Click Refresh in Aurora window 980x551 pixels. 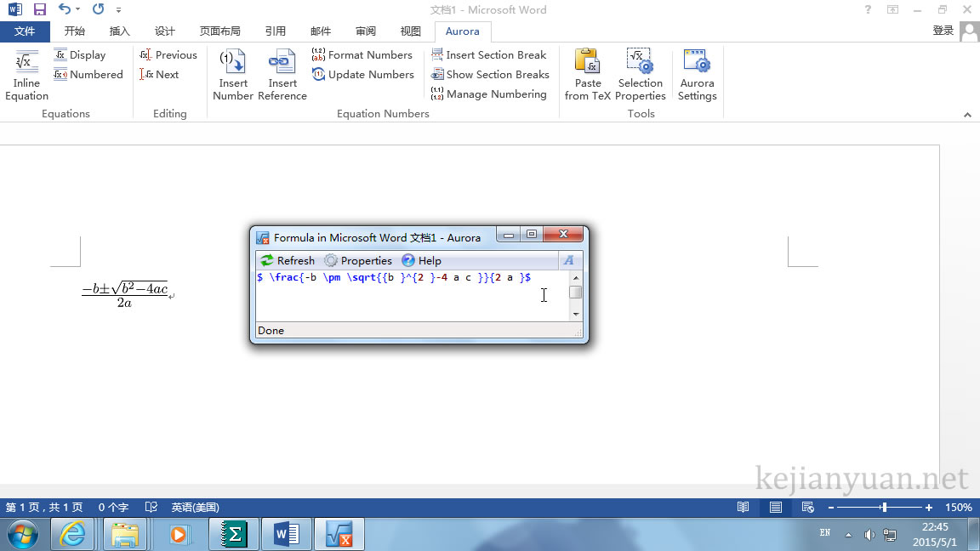pos(288,260)
